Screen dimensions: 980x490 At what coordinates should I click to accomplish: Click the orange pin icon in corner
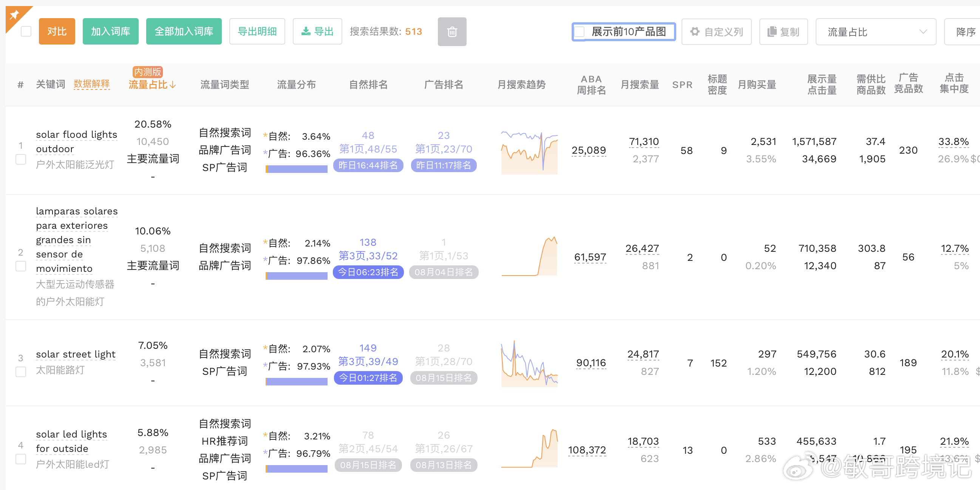click(x=14, y=15)
